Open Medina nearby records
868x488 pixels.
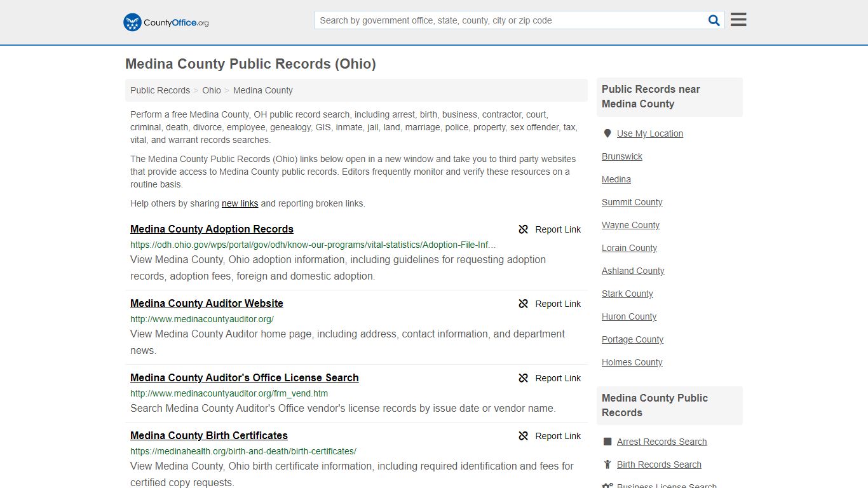[616, 179]
